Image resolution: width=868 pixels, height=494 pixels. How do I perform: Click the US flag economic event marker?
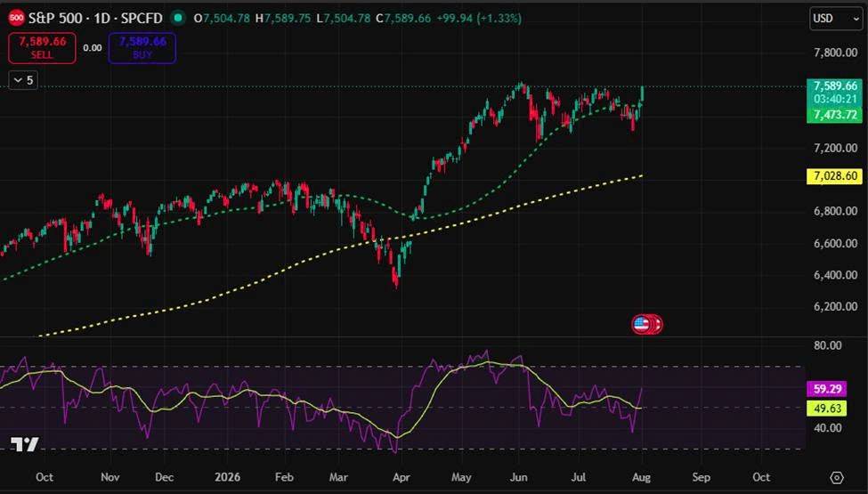pyautogui.click(x=641, y=324)
